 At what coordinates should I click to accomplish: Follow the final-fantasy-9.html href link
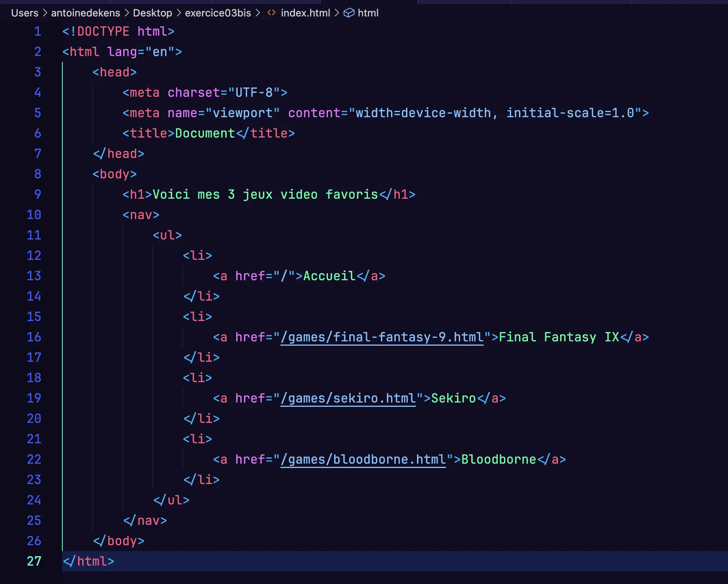coord(382,337)
